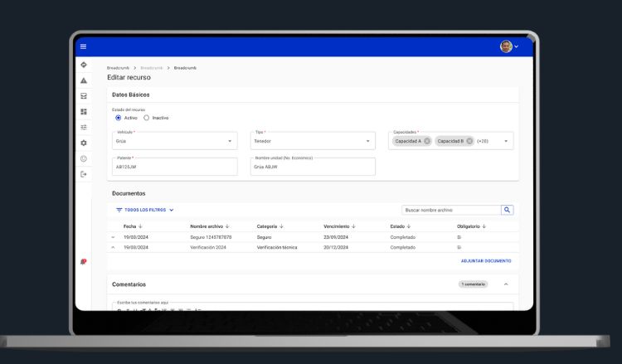Screen dimensions: 622x364
Task: Remove the Capacidad A chip
Action: tap(427, 141)
